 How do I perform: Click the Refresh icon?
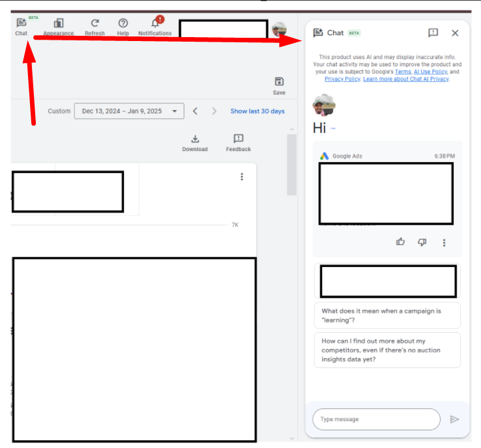(x=95, y=24)
